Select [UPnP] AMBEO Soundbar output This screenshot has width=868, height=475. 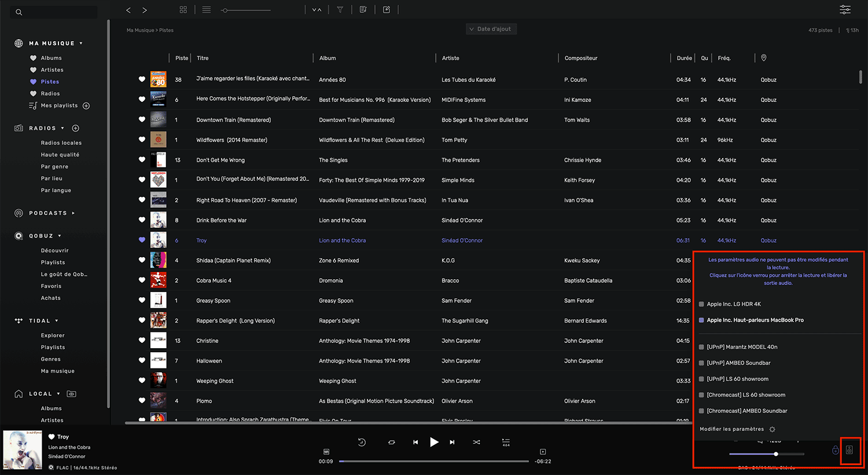pyautogui.click(x=735, y=363)
